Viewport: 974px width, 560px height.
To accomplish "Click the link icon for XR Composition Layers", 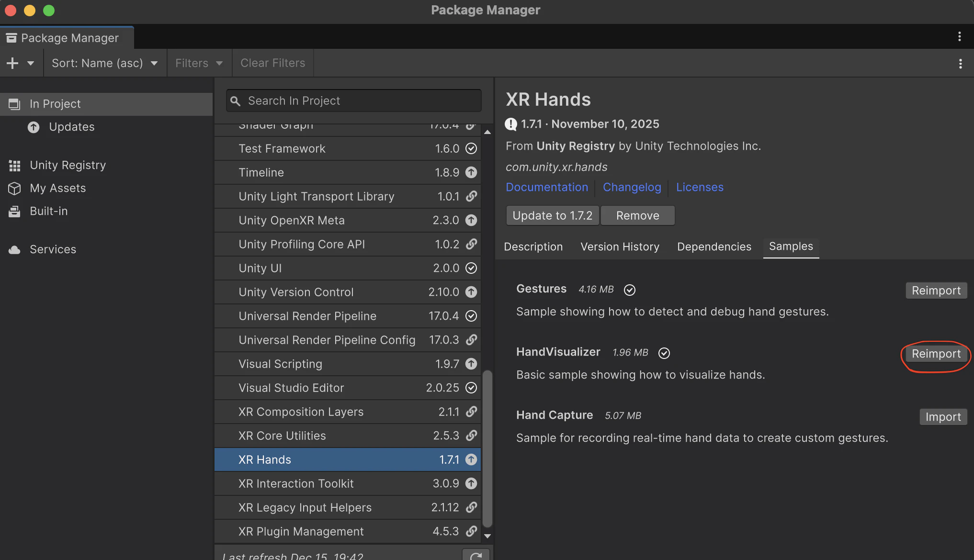I will [471, 412].
